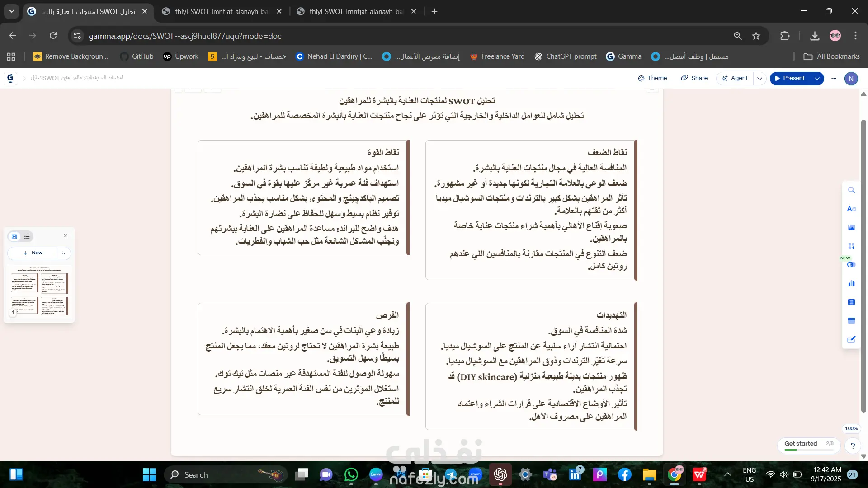Image resolution: width=868 pixels, height=488 pixels.
Task: Expand the New card dropdown arrow
Action: pyautogui.click(x=64, y=253)
